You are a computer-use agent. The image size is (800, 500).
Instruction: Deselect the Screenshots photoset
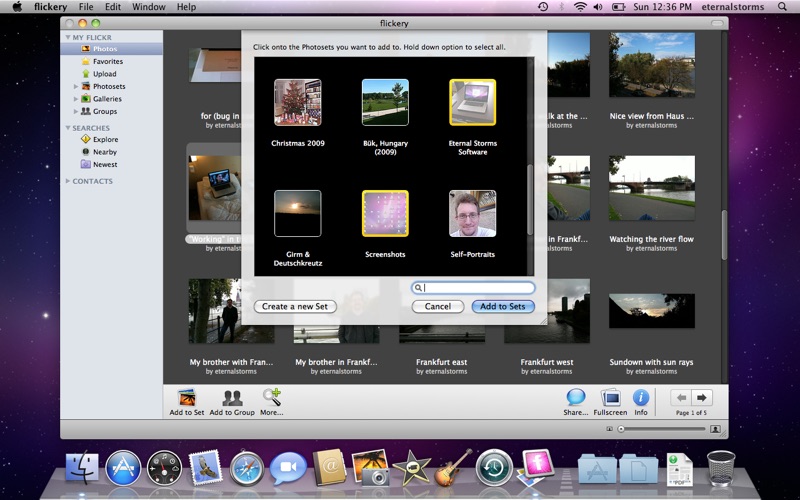[x=385, y=213]
